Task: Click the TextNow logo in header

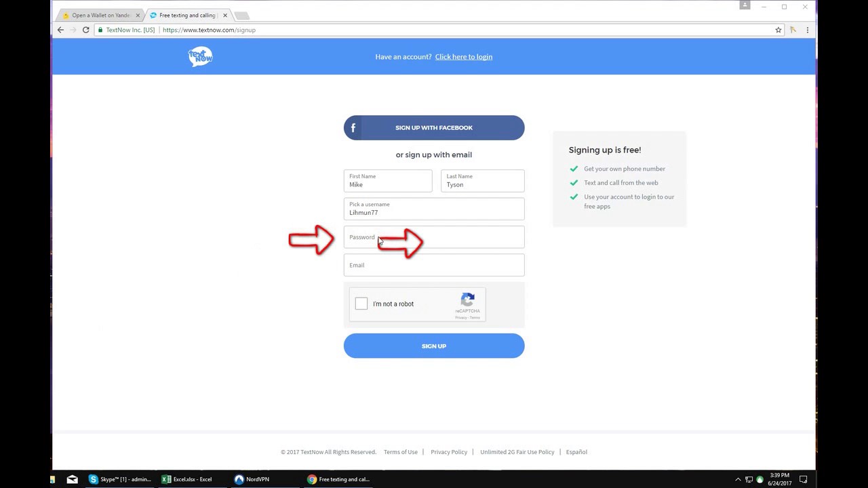Action: pyautogui.click(x=200, y=56)
